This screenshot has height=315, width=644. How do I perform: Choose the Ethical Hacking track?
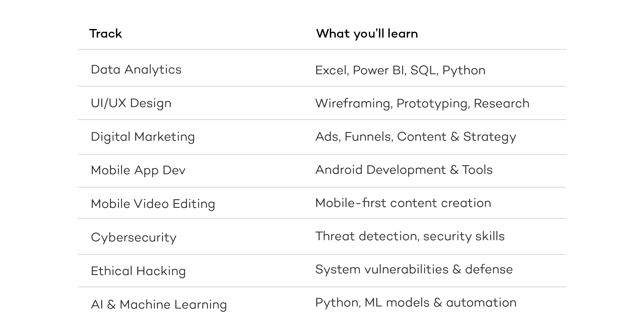tap(138, 271)
